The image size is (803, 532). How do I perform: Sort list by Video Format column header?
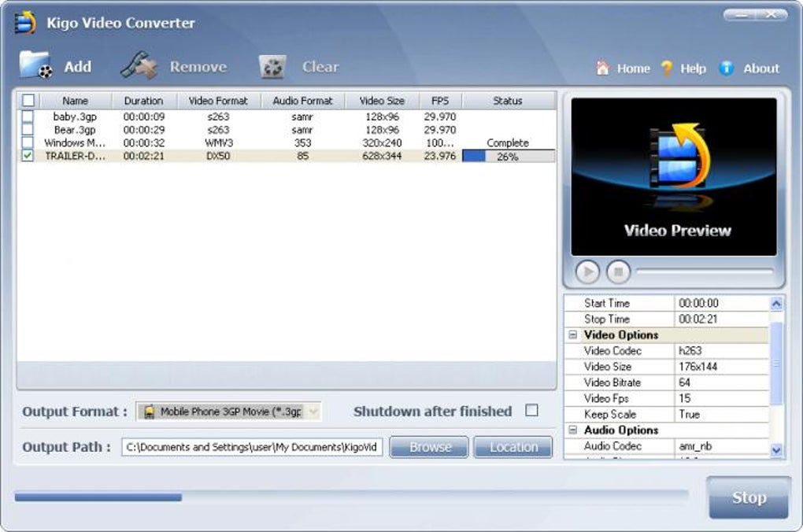click(218, 101)
